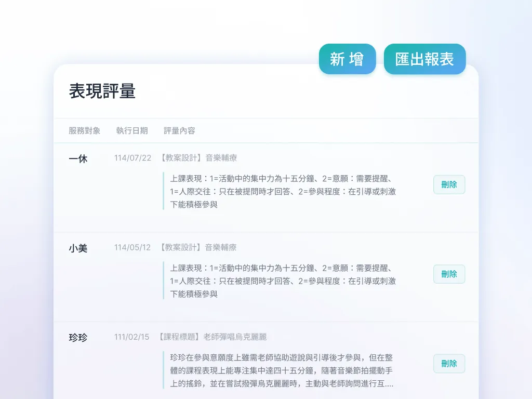
Task: Open 一休's 【教案設計】音樂輔療 title
Action: pos(198,158)
